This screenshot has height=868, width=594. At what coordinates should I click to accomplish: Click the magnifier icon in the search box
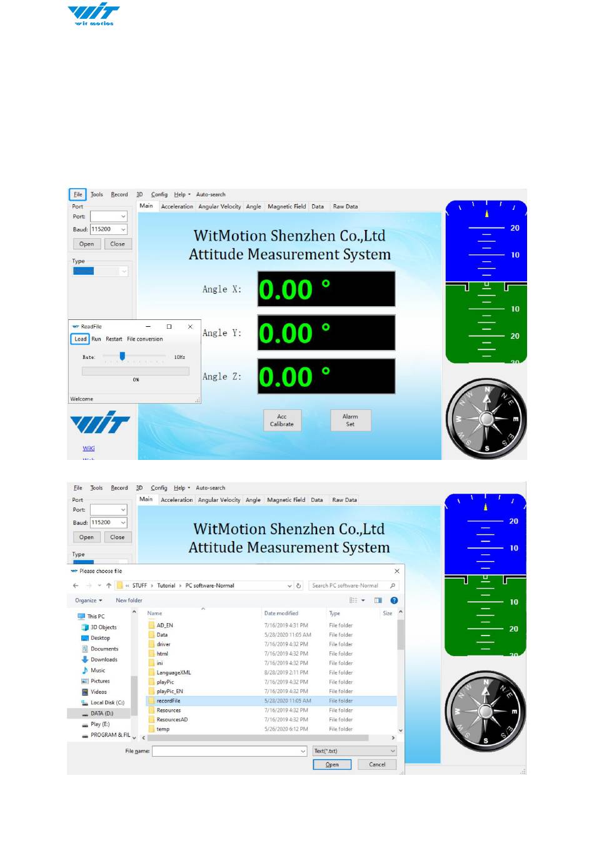pyautogui.click(x=393, y=586)
